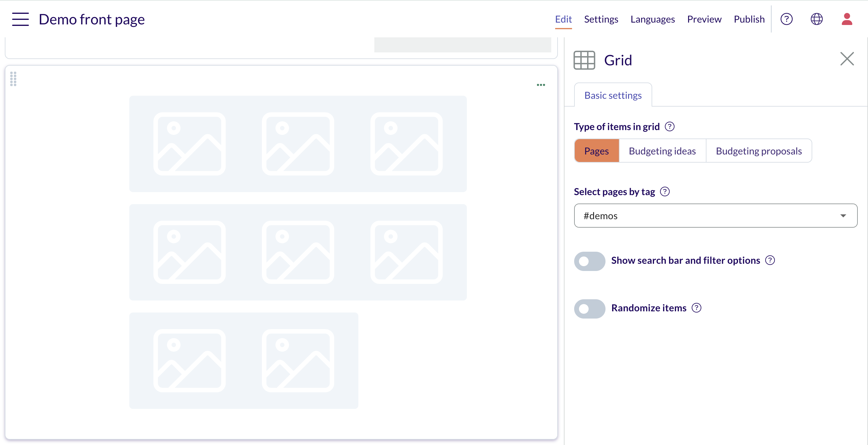This screenshot has width=868, height=445.
Task: Open the user account profile icon
Action: pos(847,19)
